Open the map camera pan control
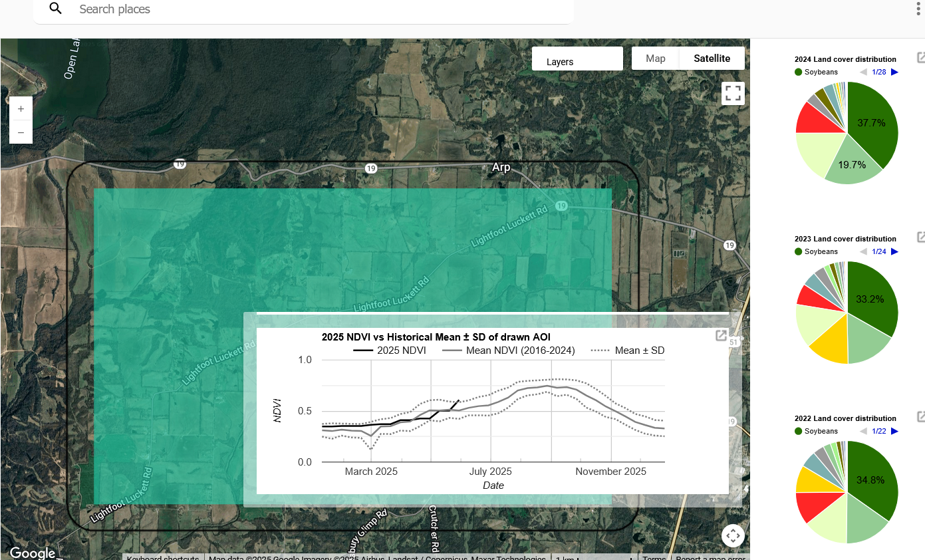Screen dimensions: 925x560 [x=733, y=535]
